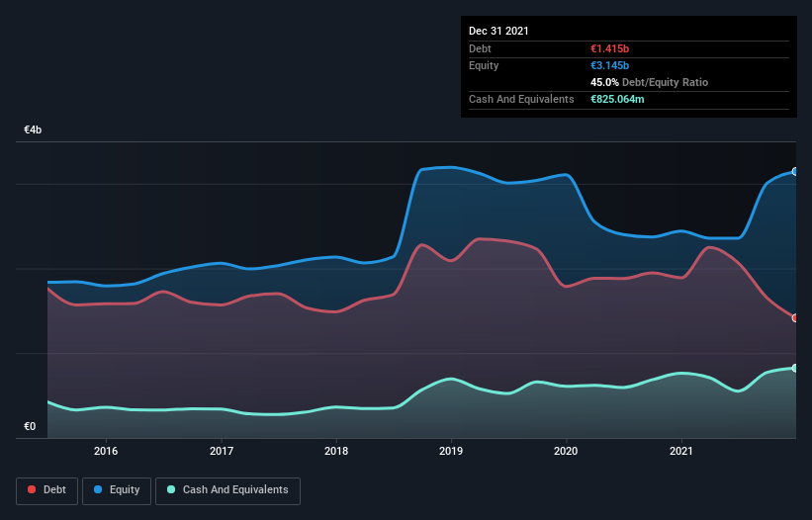The width and height of the screenshot is (812, 520).
Task: Select the 2017 x-axis label
Action: (222, 451)
